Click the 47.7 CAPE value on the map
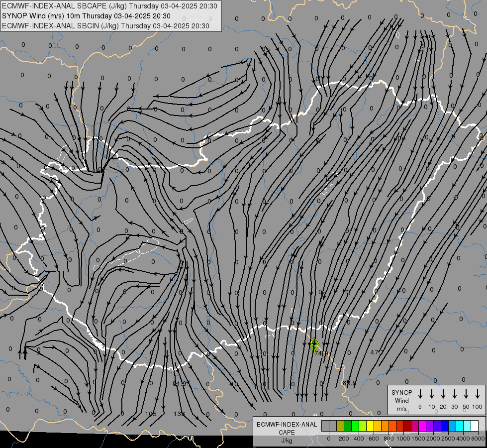The width and height of the screenshot is (487, 448). [377, 352]
